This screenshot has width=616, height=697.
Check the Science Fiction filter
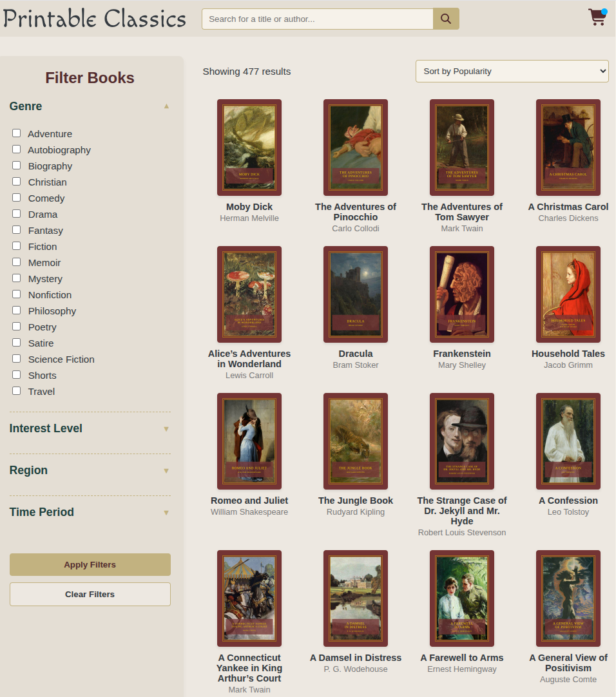pyautogui.click(x=16, y=358)
